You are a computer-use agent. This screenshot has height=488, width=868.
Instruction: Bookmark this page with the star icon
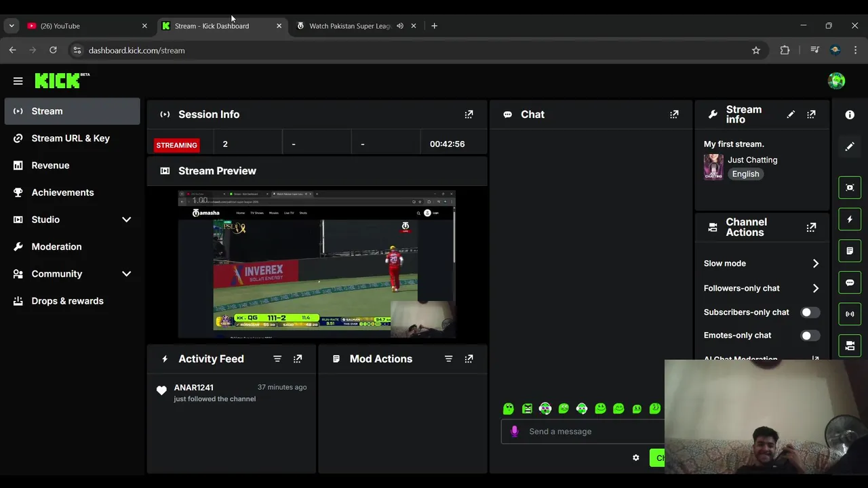coord(756,50)
